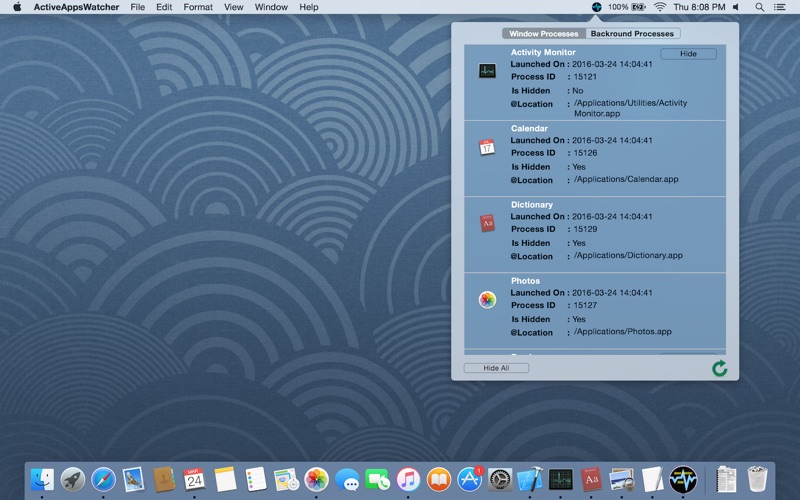The image size is (800, 500).
Task: Switch to the Backround Processes tab
Action: [633, 34]
